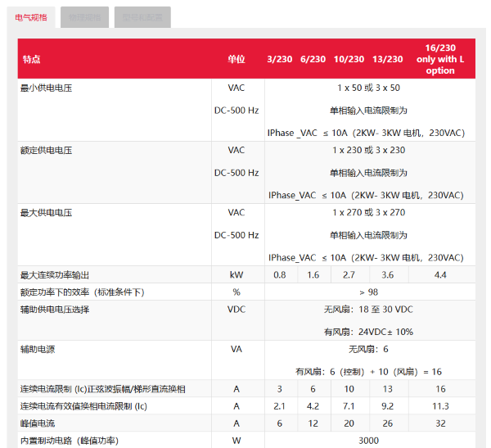Click VAC unit in 最小供电电压 row
This screenshot has height=448, width=491.
[236, 88]
